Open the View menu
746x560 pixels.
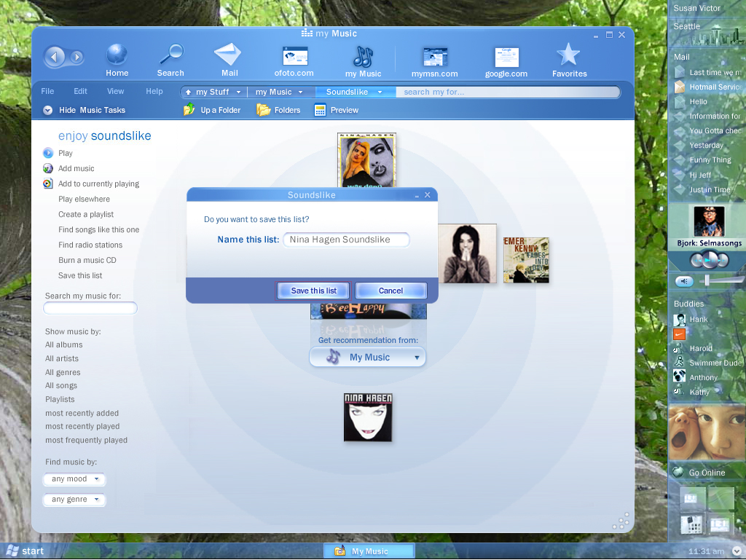pyautogui.click(x=115, y=91)
